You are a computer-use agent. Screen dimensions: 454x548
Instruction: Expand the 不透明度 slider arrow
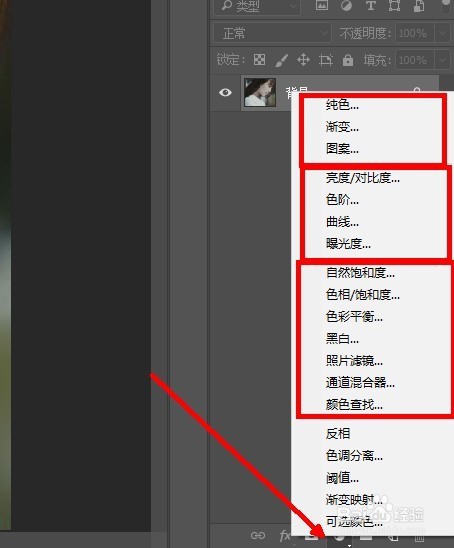coord(442,34)
